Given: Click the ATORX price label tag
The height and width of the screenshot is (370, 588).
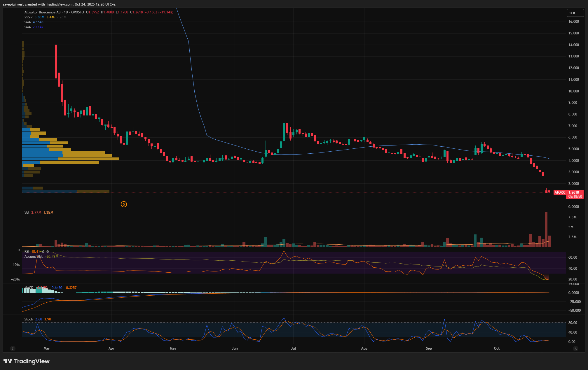Looking at the screenshot, I should pyautogui.click(x=559, y=192).
